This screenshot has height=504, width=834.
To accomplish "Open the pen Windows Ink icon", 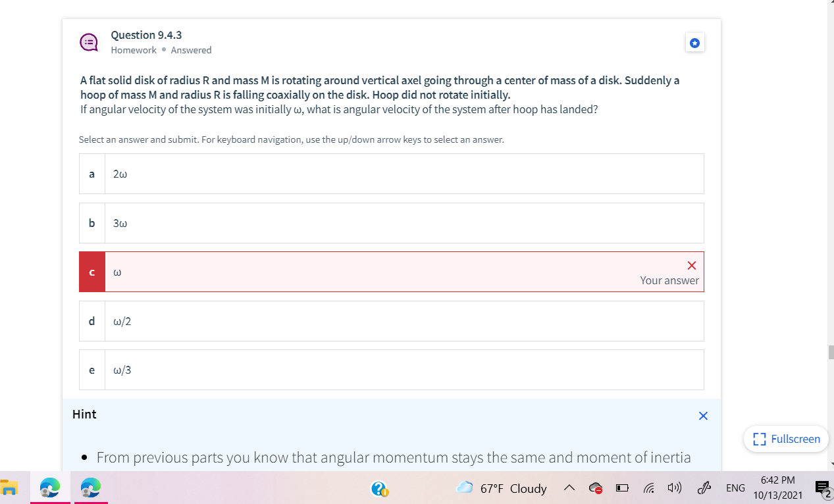I will (x=704, y=488).
